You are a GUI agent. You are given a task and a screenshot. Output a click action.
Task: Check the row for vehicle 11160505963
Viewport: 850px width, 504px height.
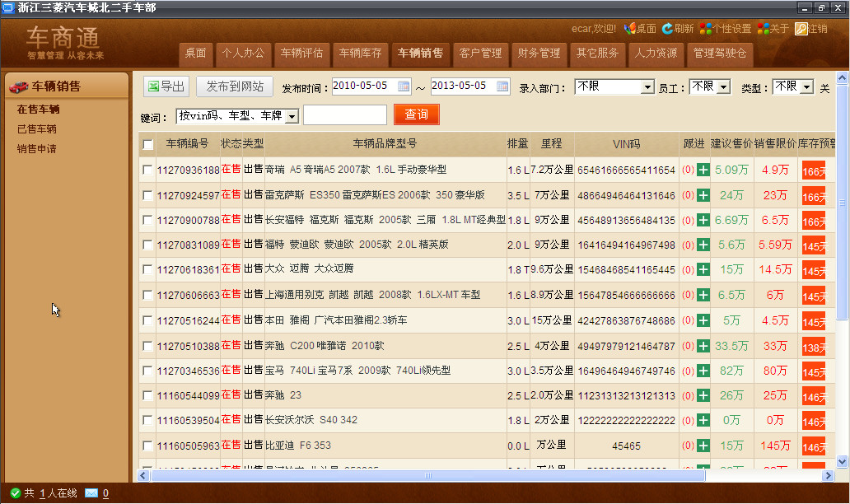[x=147, y=446]
